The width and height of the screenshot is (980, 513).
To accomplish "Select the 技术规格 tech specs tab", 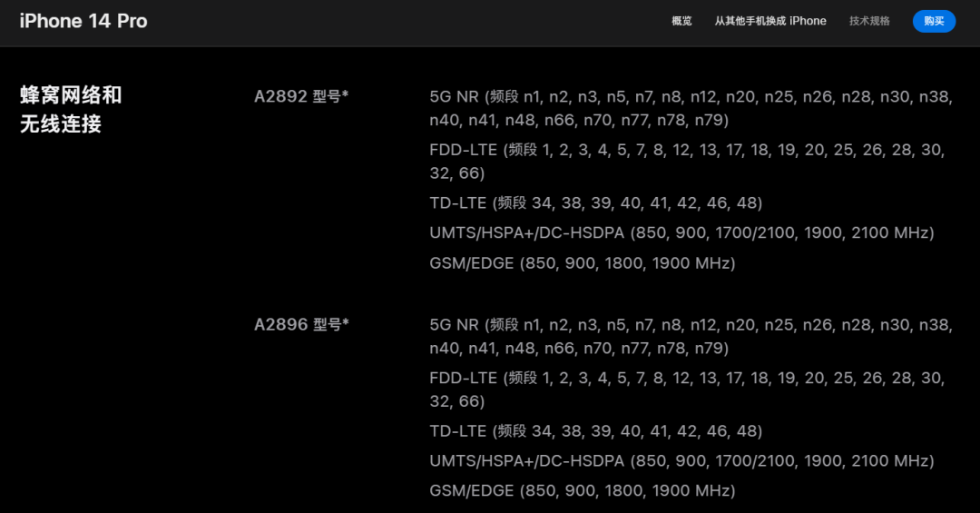I will pyautogui.click(x=868, y=21).
